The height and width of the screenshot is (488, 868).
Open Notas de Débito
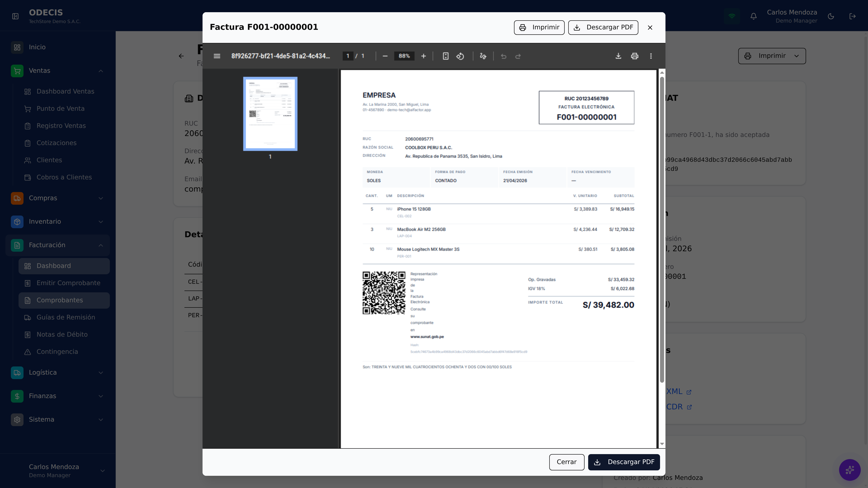64,335
